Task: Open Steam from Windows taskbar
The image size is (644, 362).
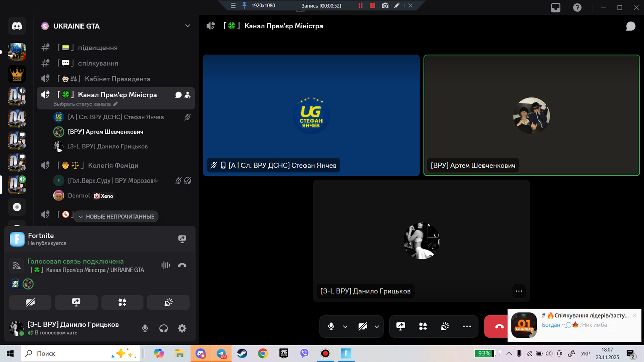Action: (242, 353)
